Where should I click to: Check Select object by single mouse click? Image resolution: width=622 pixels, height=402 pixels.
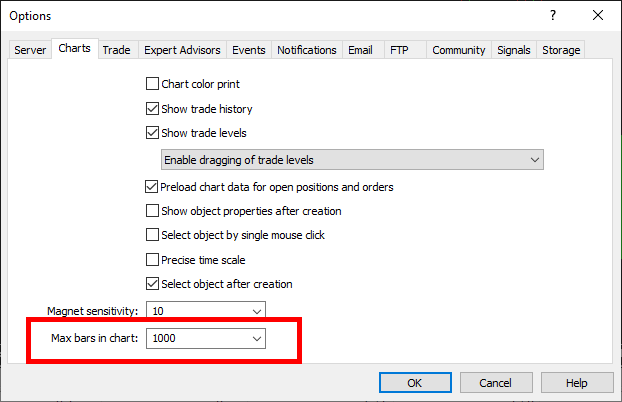(x=153, y=235)
